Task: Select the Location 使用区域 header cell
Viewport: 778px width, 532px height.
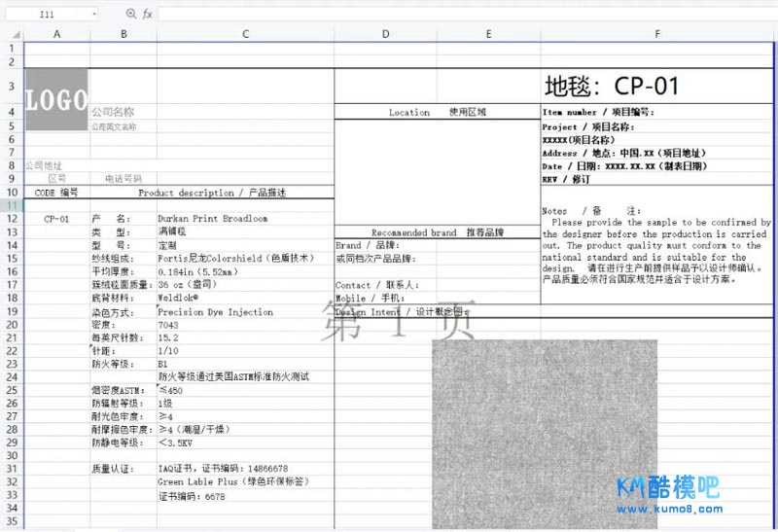Action: click(437, 113)
